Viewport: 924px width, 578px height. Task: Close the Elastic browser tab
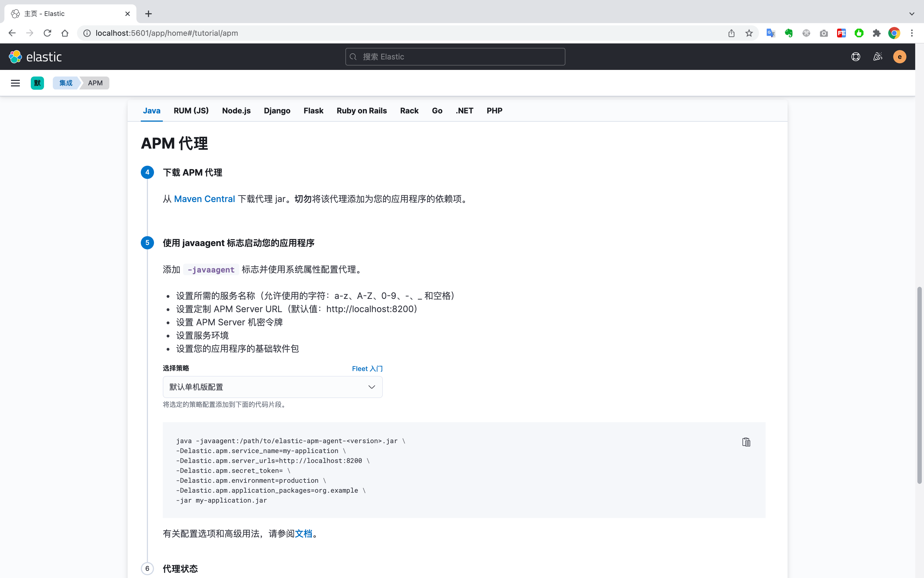click(x=128, y=14)
